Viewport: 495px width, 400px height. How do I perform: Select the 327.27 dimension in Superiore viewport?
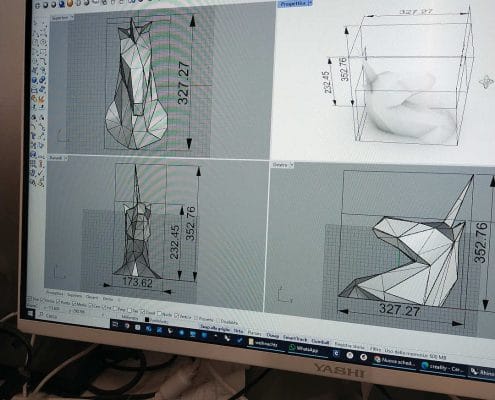click(183, 83)
